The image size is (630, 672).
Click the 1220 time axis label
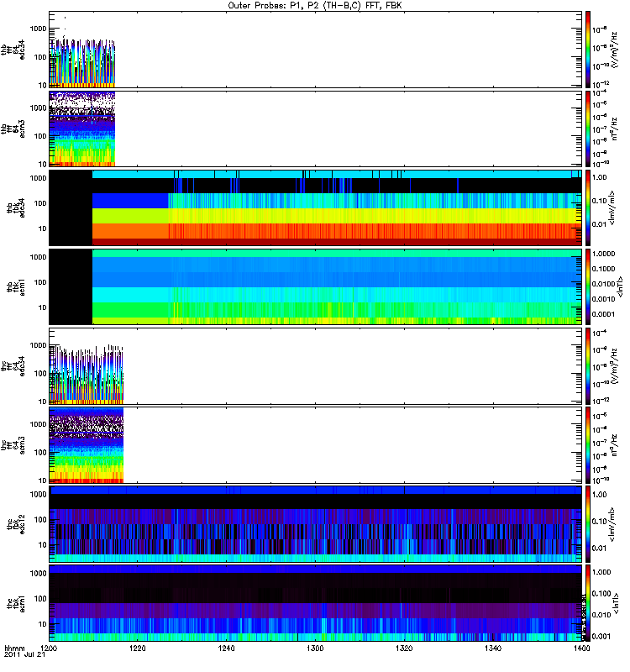coord(138,648)
